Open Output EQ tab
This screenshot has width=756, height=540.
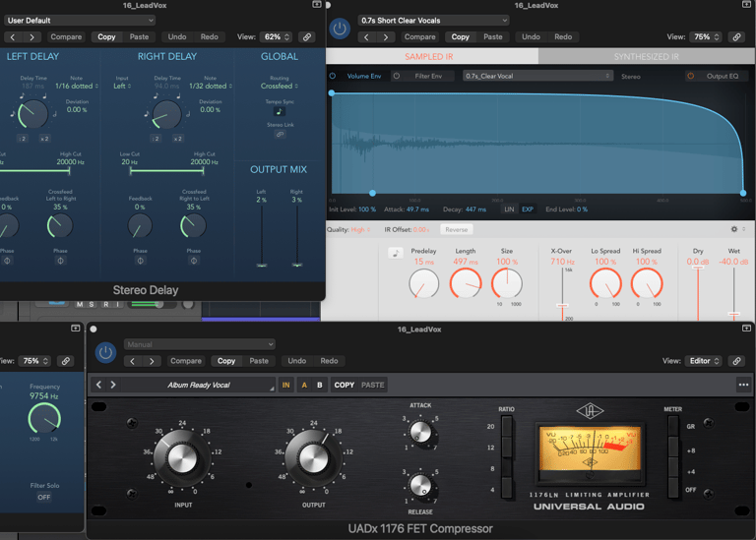tap(723, 76)
